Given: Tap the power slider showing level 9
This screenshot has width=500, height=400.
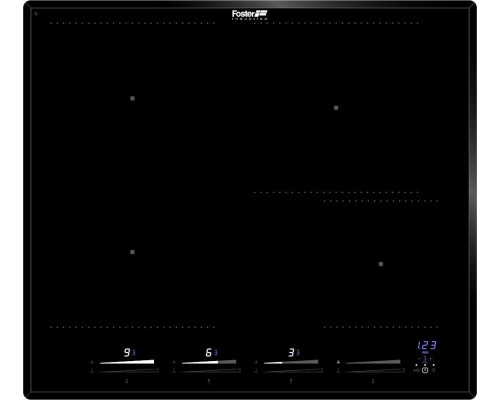Looking at the screenshot, I should [x=127, y=362].
